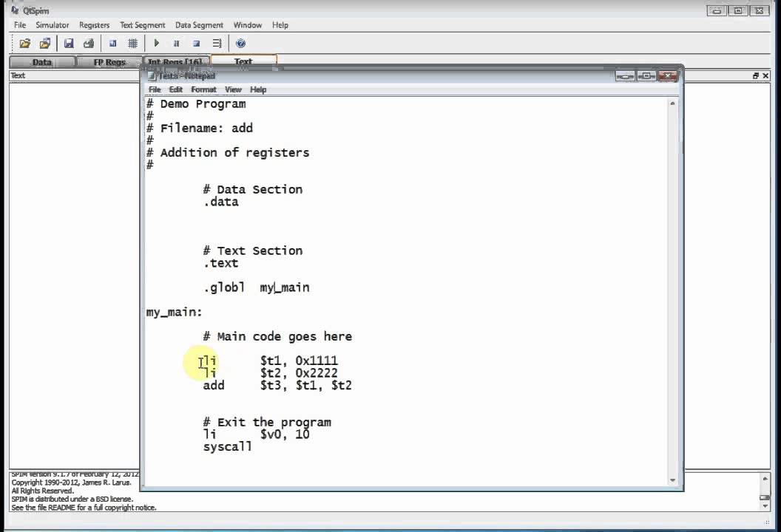Click the Single Step toolbar icon

(x=217, y=44)
